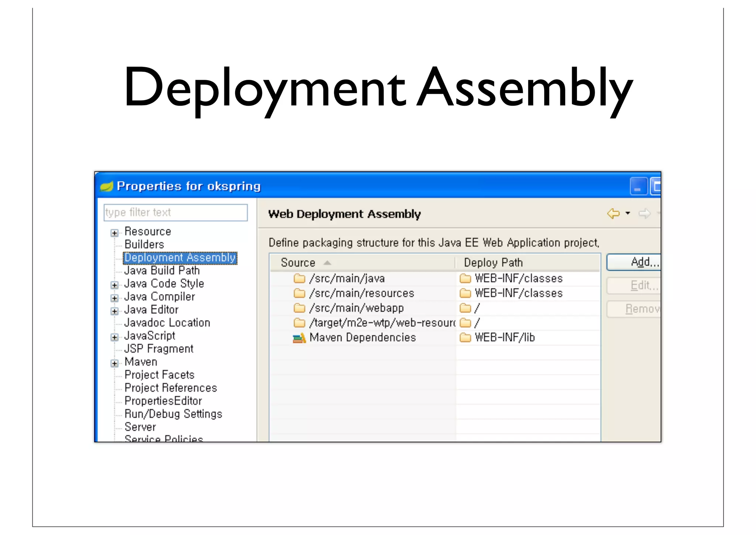
Task: Click the folder icon beside /src/main/java
Action: pyautogui.click(x=299, y=278)
